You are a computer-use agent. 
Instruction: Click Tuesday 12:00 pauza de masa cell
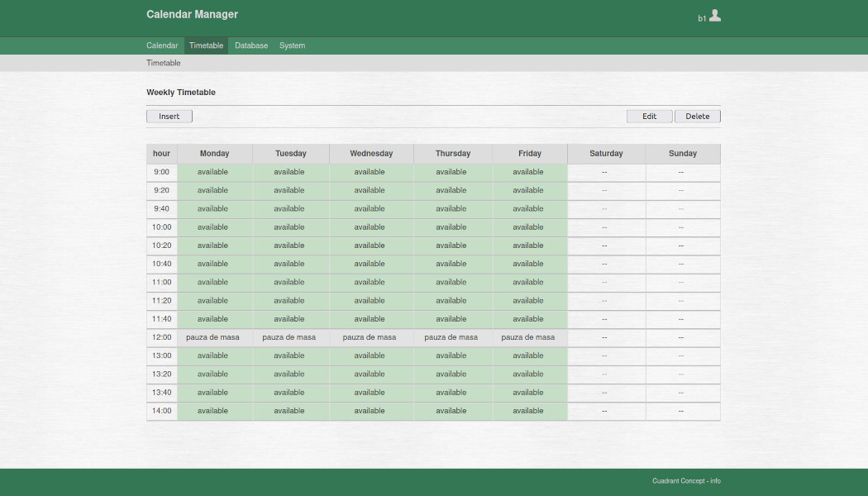(x=289, y=337)
